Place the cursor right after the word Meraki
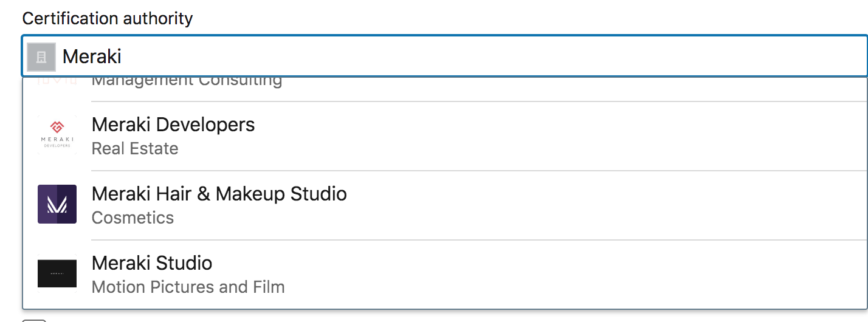868x322 pixels. 123,57
